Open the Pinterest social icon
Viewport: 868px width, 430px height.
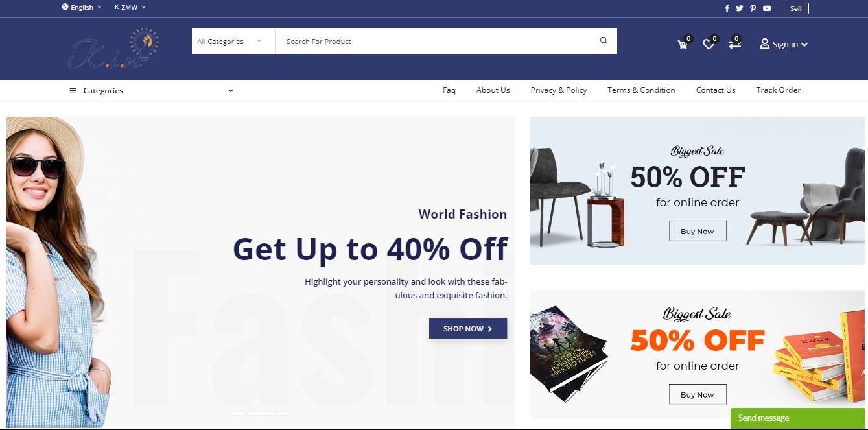753,8
